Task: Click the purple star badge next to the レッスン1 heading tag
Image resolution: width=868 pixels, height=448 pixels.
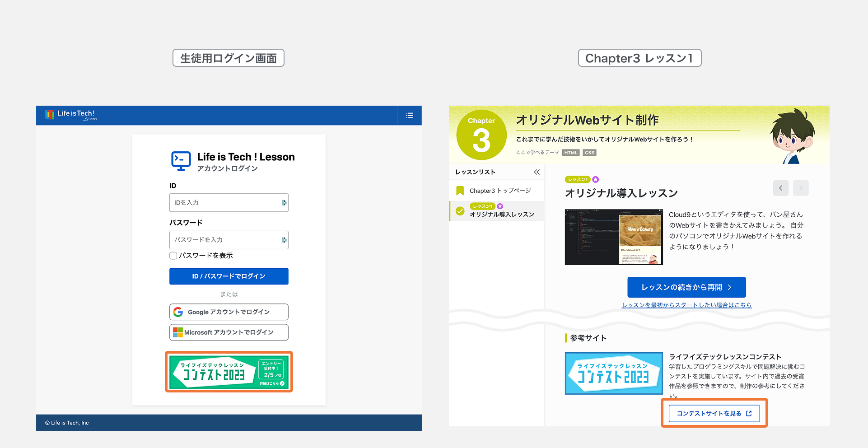Action: (x=596, y=179)
